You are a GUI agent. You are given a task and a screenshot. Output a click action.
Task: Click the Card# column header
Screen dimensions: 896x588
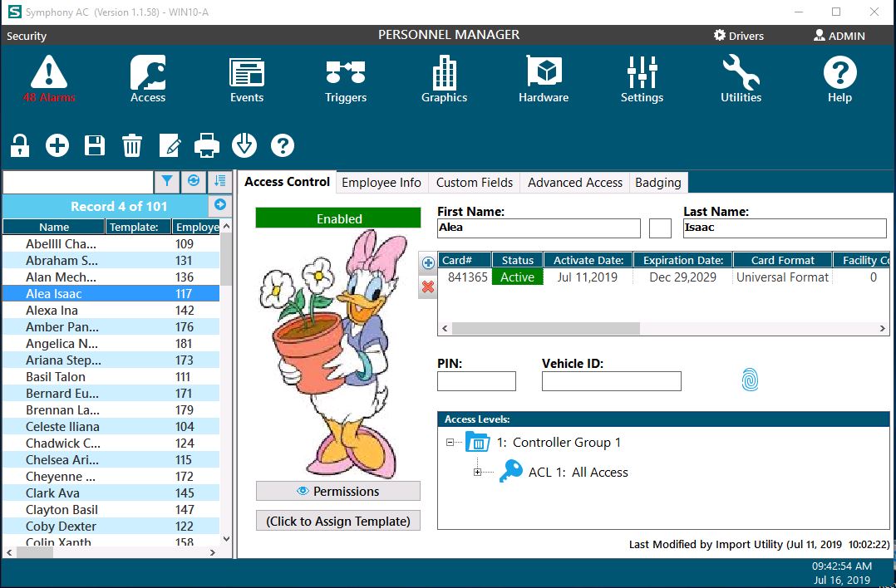click(465, 260)
